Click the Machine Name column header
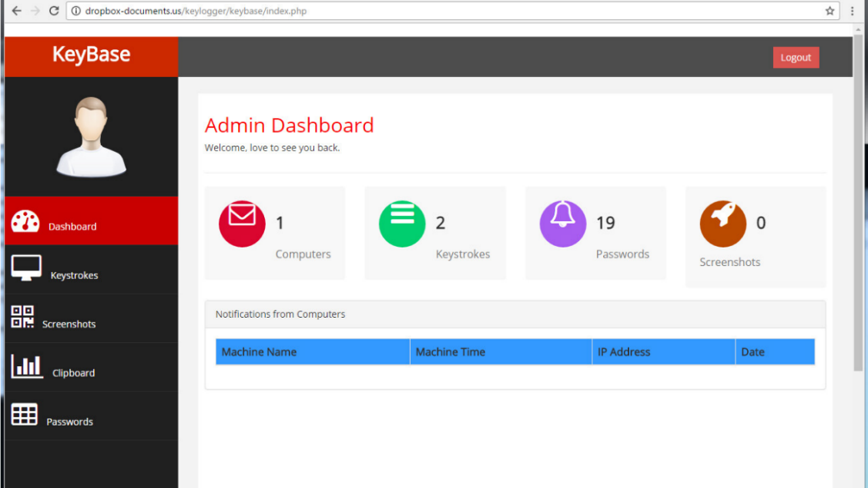 click(x=313, y=352)
